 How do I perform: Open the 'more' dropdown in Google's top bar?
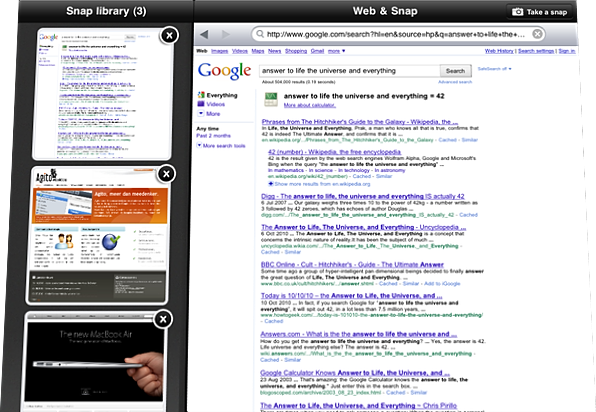click(x=336, y=51)
